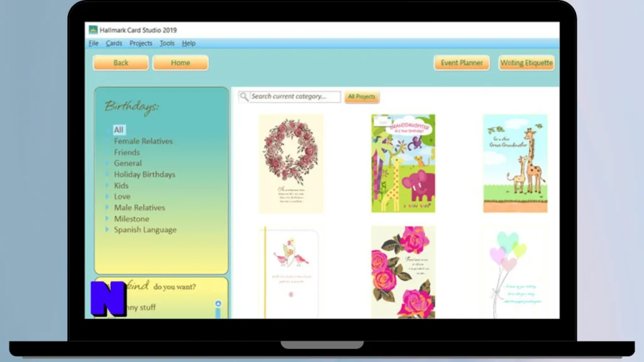The width and height of the screenshot is (644, 362).
Task: Open the Granddaughter jungle animals card
Action: pyautogui.click(x=403, y=163)
